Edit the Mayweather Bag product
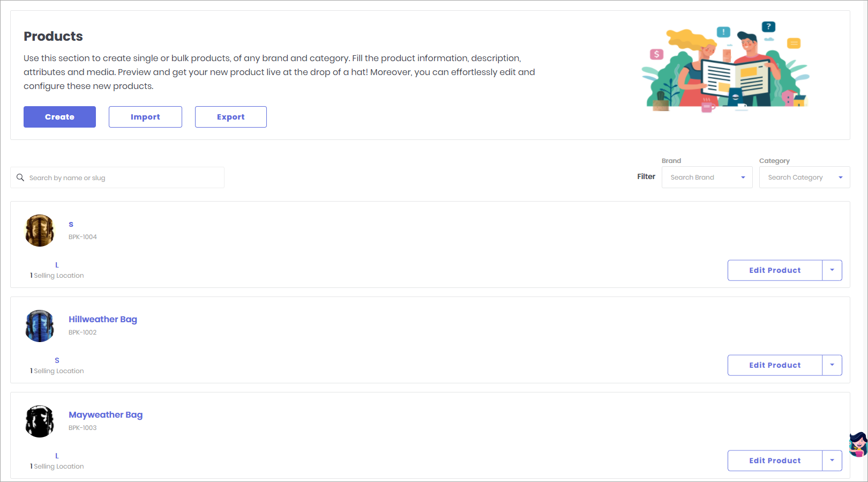The height and width of the screenshot is (482, 868). pos(775,461)
